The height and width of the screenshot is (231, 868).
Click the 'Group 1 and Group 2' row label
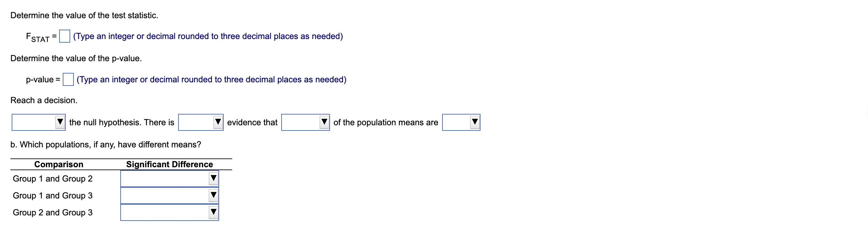(53, 178)
